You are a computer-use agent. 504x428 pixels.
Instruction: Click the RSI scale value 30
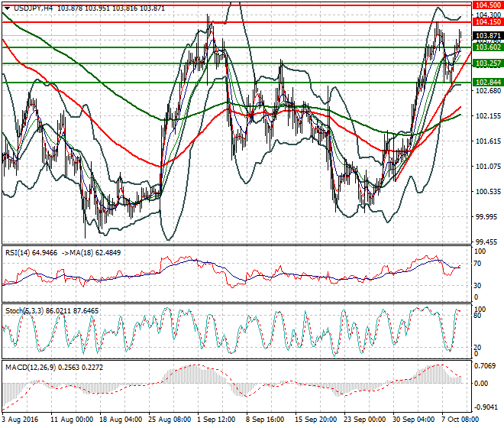click(477, 286)
